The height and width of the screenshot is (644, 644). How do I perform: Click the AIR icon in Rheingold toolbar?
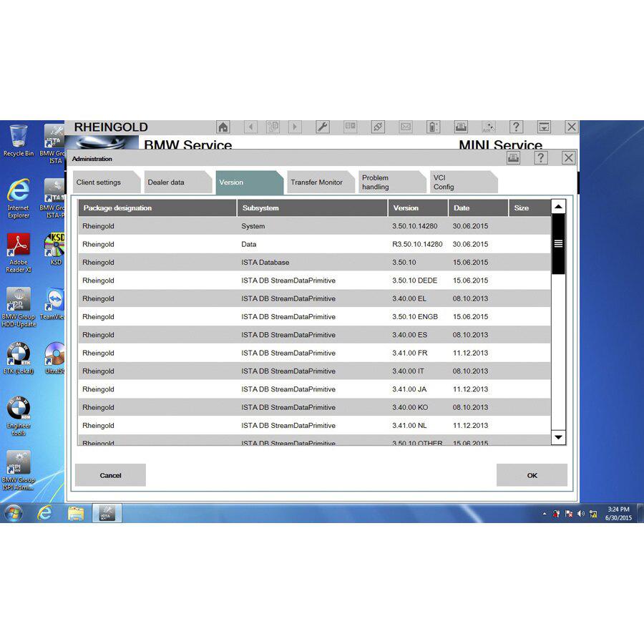(488, 127)
